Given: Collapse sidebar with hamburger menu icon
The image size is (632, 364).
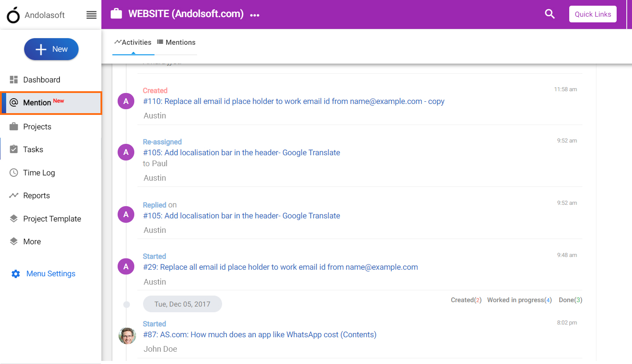Looking at the screenshot, I should 91,15.
